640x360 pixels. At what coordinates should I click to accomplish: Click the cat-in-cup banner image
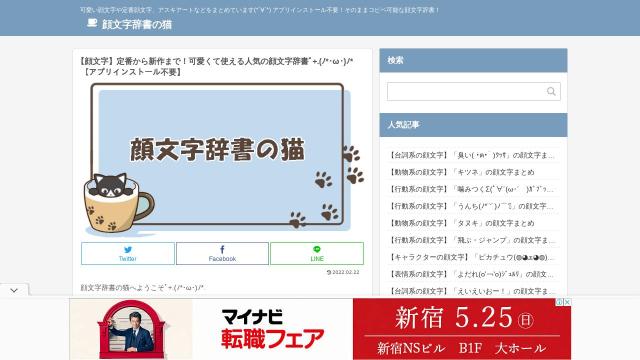pos(222,159)
